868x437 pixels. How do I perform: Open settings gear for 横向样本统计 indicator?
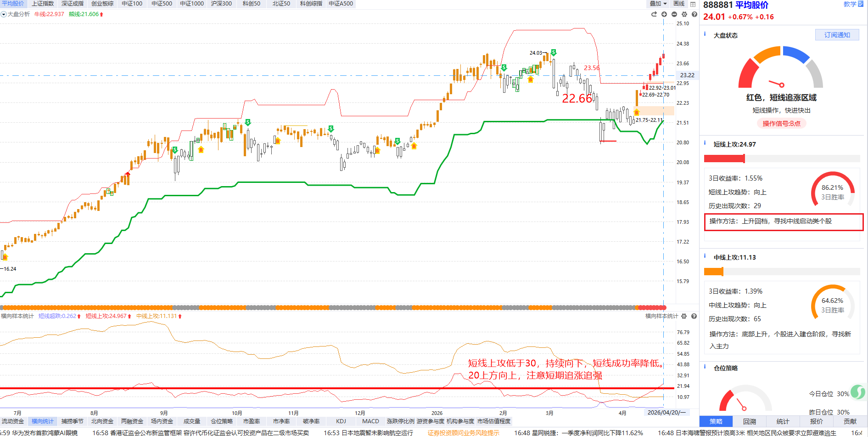pyautogui.click(x=684, y=316)
